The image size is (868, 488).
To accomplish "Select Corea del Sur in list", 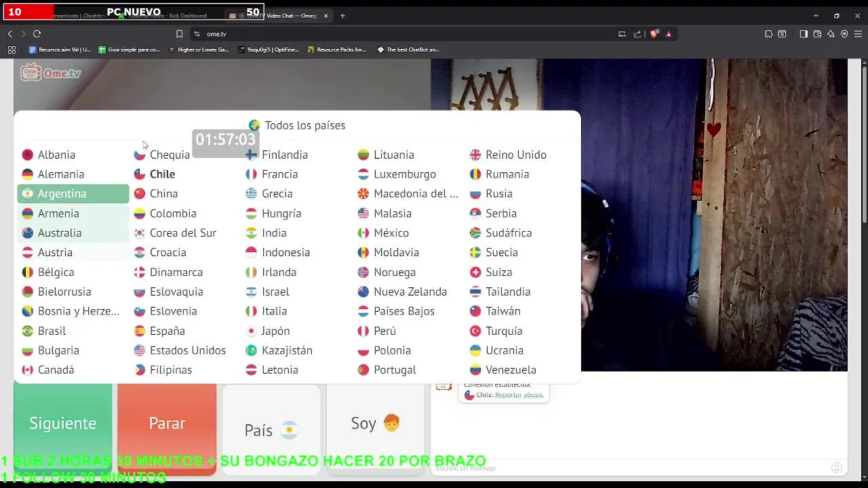I will (x=184, y=233).
